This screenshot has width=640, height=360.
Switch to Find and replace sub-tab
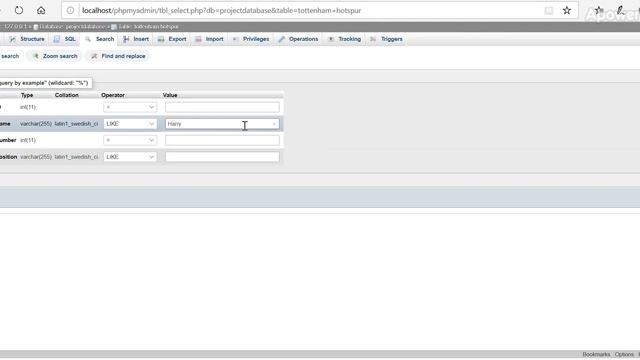(x=118, y=56)
